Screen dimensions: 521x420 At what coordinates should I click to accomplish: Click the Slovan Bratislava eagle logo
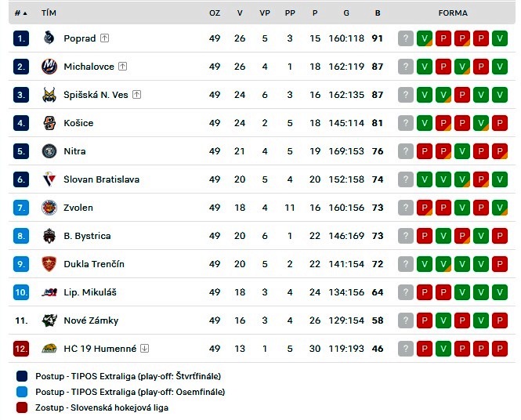coord(49,179)
